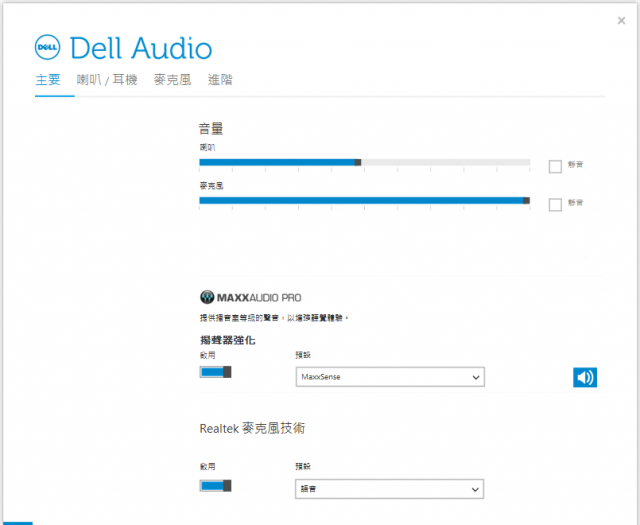Click the blue speaker preview icon
This screenshot has width=640, height=525.
585,377
